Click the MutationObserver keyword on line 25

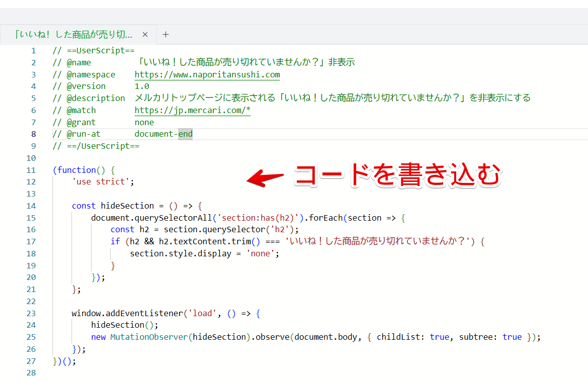tap(149, 337)
